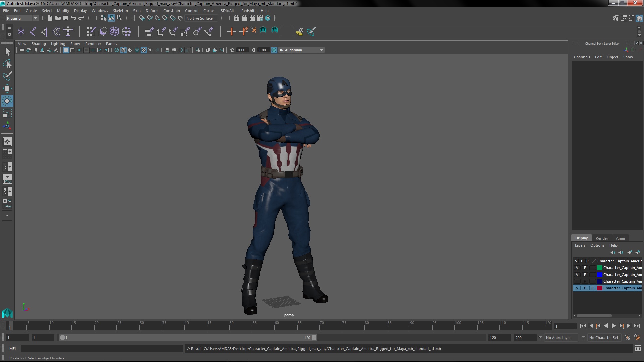
Task: Open the sRGB gamma view transform dropdown
Action: [x=301, y=50]
